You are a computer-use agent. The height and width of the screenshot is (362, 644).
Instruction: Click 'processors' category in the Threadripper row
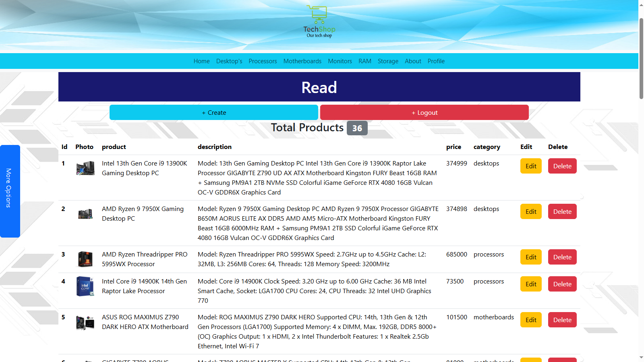(489, 254)
